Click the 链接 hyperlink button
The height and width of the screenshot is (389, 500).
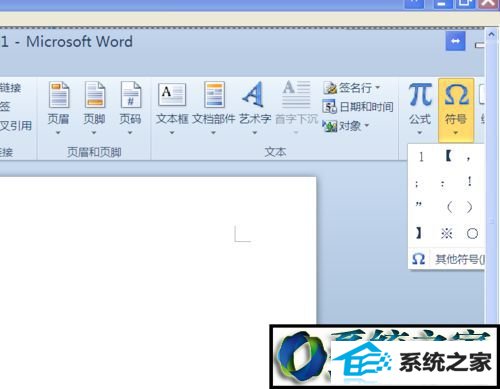point(10,88)
